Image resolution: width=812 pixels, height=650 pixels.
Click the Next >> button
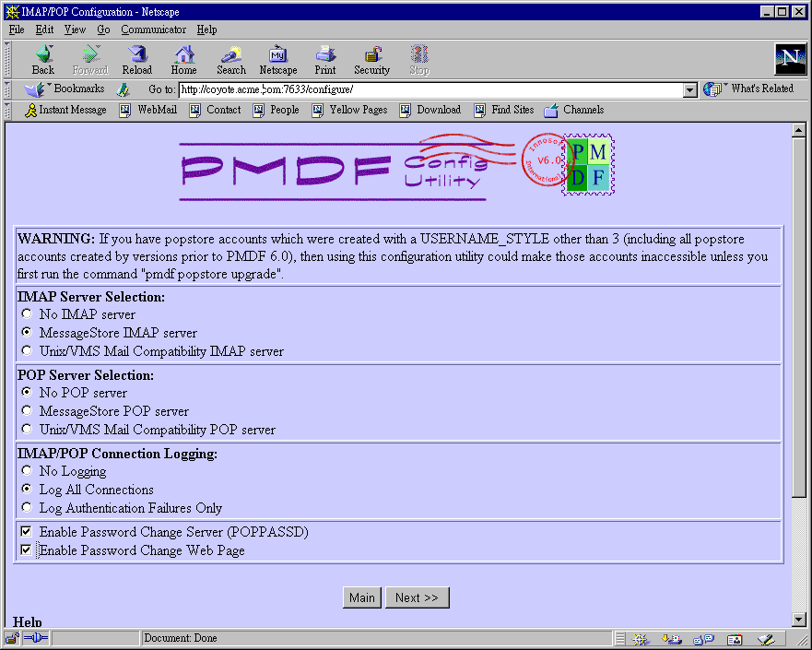417,597
